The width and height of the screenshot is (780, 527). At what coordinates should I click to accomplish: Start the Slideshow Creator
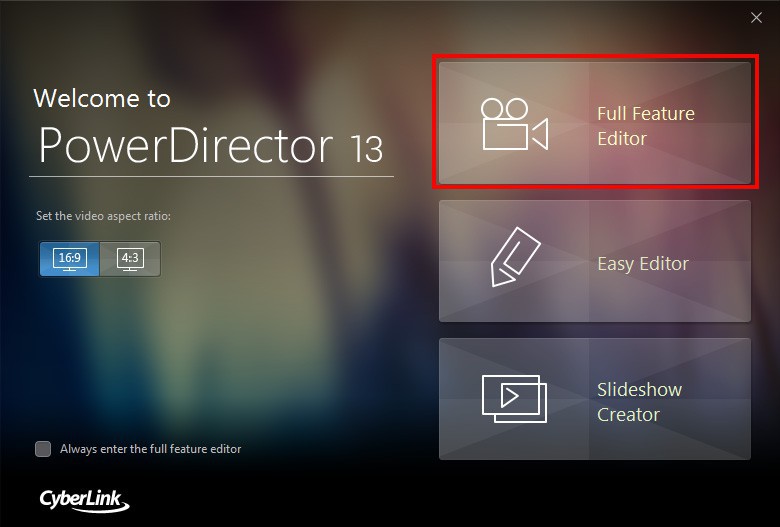point(594,399)
